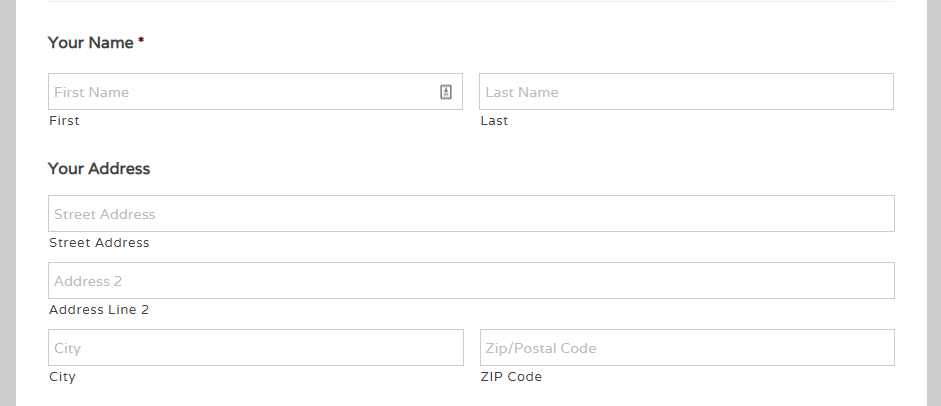
Task: Click the "Your Name" field heading
Action: click(91, 43)
